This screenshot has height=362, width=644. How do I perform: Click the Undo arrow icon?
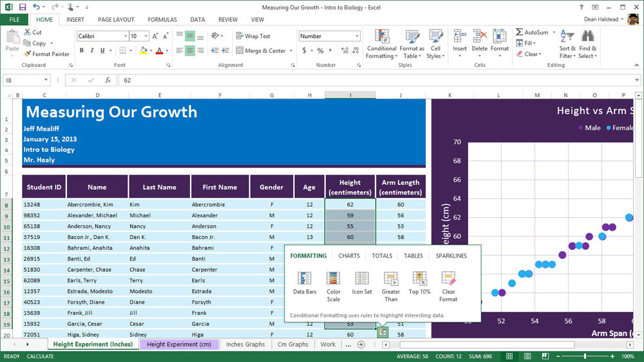[x=37, y=7]
